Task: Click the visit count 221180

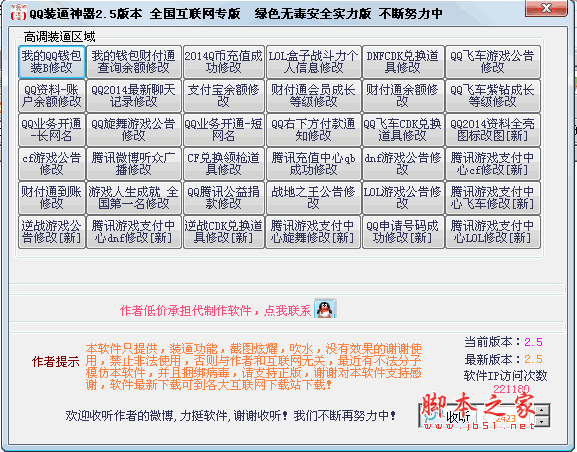Action: pos(511,389)
